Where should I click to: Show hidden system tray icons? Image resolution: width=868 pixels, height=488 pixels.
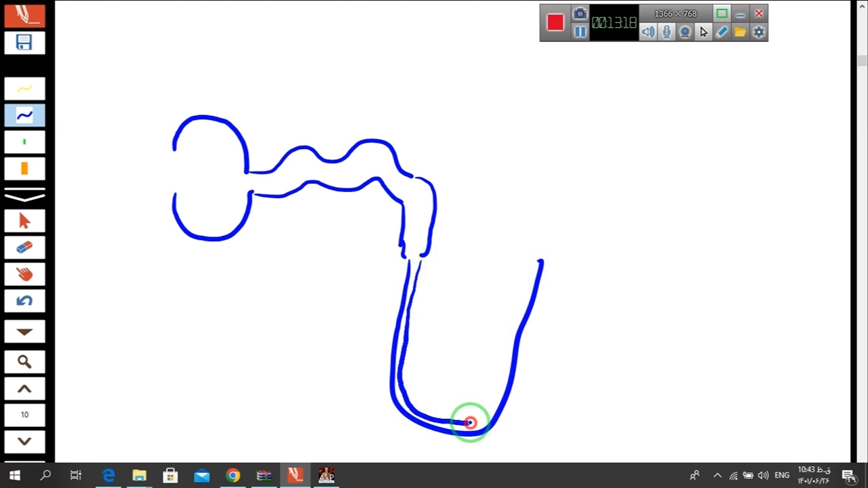[717, 476]
